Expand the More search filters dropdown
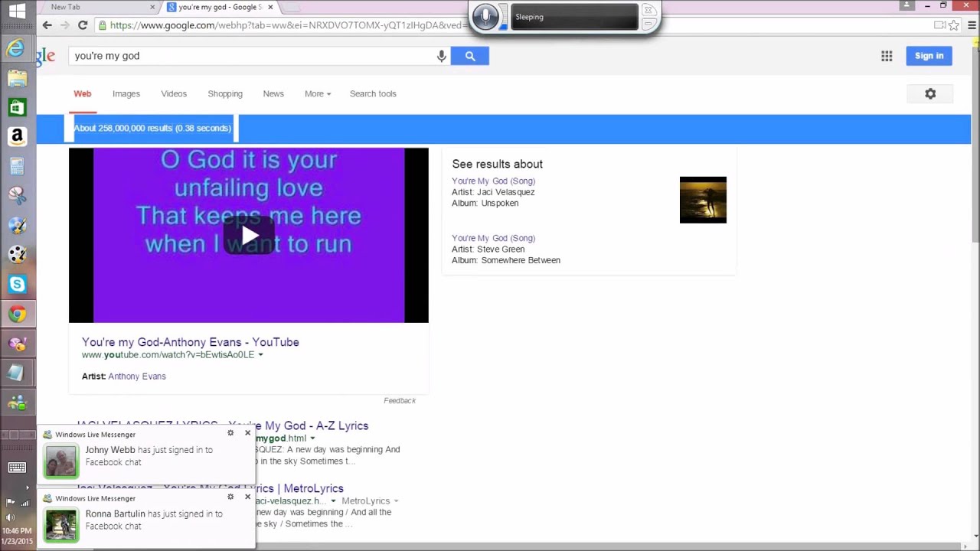This screenshot has height=551, width=980. (x=317, y=93)
